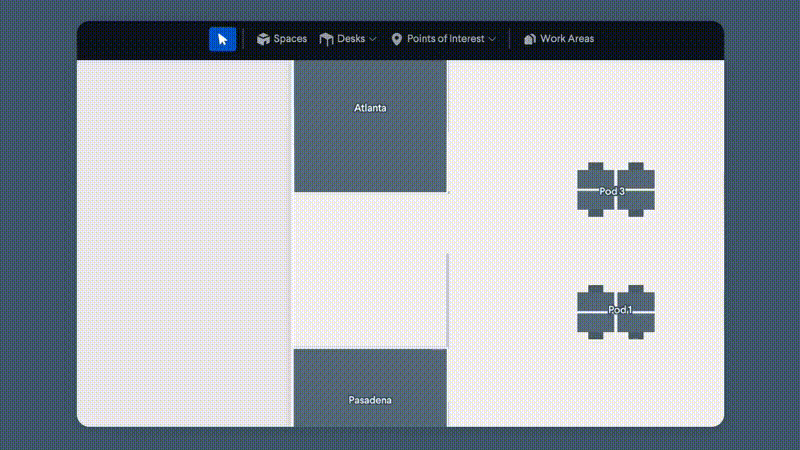Expand the Points of Interest chevron
This screenshot has height=450, width=800.
pos(492,39)
